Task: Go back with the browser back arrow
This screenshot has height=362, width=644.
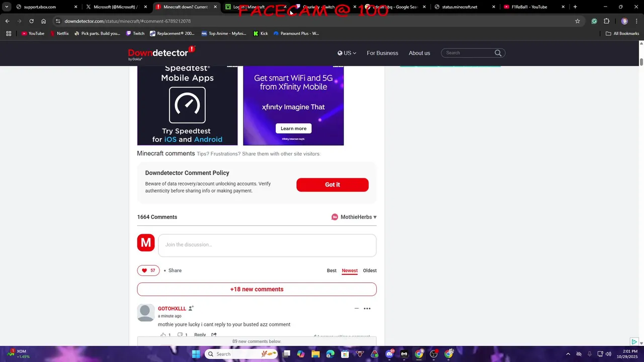Action: (x=7, y=21)
